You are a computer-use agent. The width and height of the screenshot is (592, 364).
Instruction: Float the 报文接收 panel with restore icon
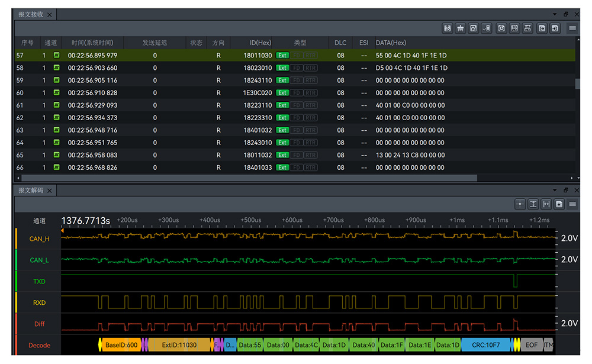pyautogui.click(x=565, y=14)
